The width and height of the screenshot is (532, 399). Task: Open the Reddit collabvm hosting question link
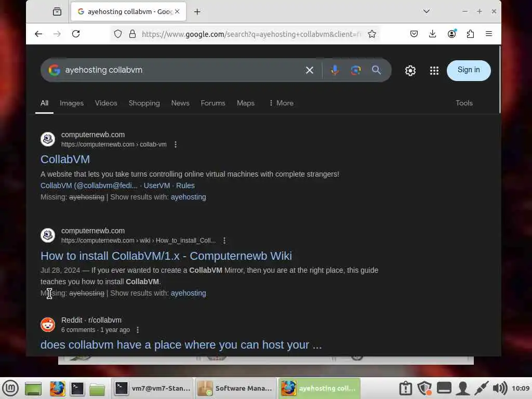click(181, 345)
